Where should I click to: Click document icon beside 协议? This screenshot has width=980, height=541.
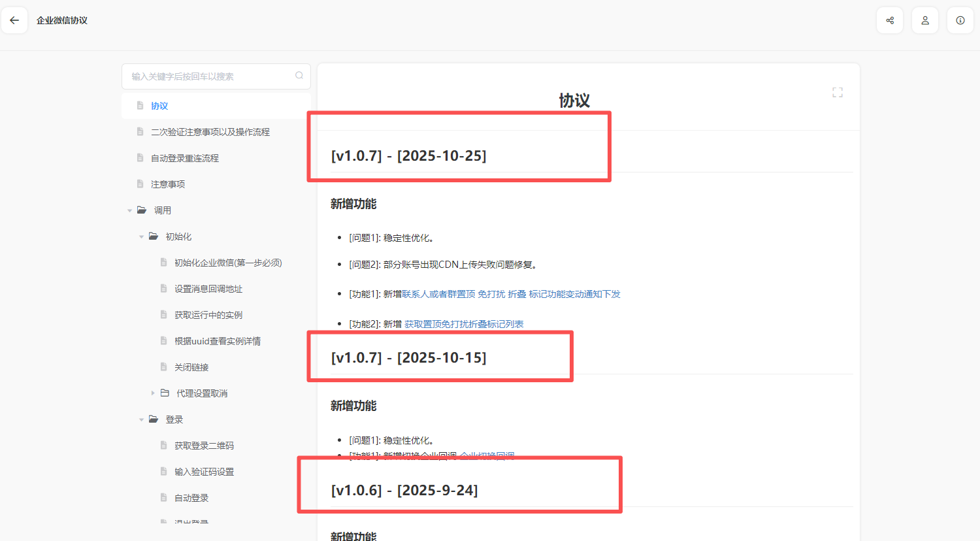click(140, 105)
